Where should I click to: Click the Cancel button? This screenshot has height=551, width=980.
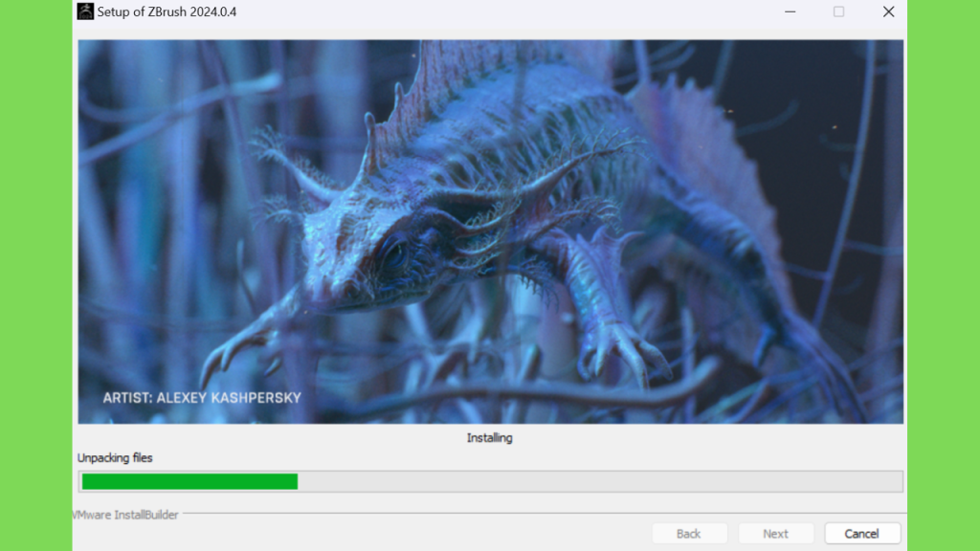coord(862,534)
